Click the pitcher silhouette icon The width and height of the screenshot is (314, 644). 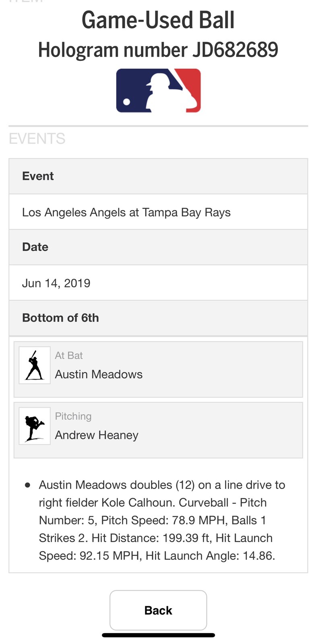[x=35, y=426]
